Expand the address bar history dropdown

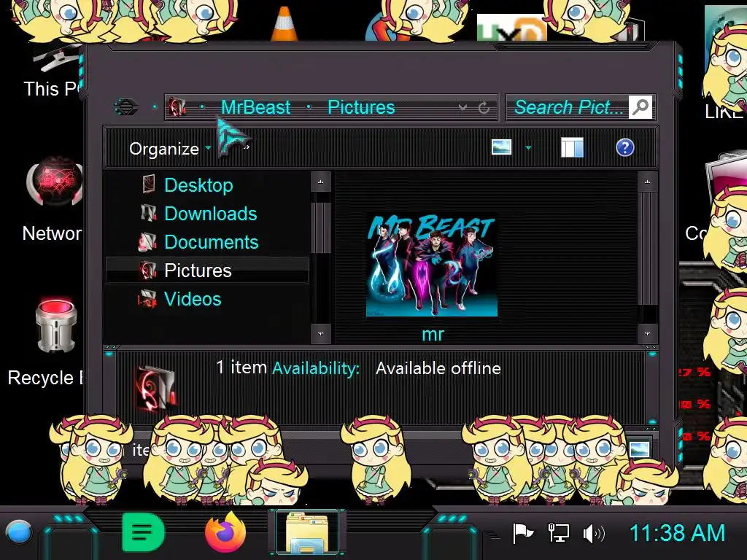click(x=462, y=107)
